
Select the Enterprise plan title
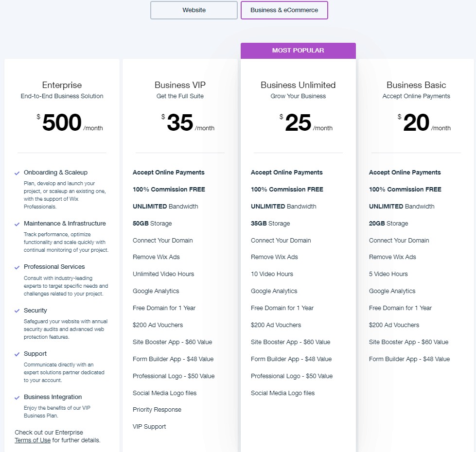pos(62,85)
